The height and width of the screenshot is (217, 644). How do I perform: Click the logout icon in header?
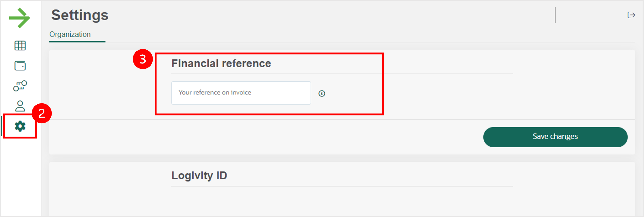click(631, 15)
